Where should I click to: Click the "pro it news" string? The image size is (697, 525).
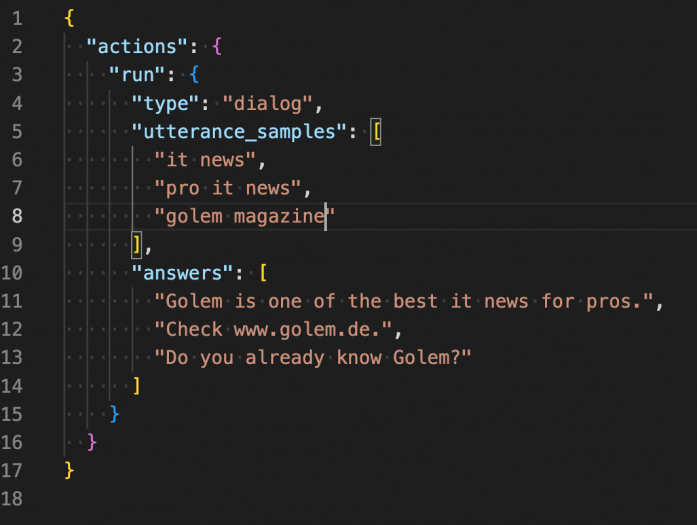pos(228,188)
